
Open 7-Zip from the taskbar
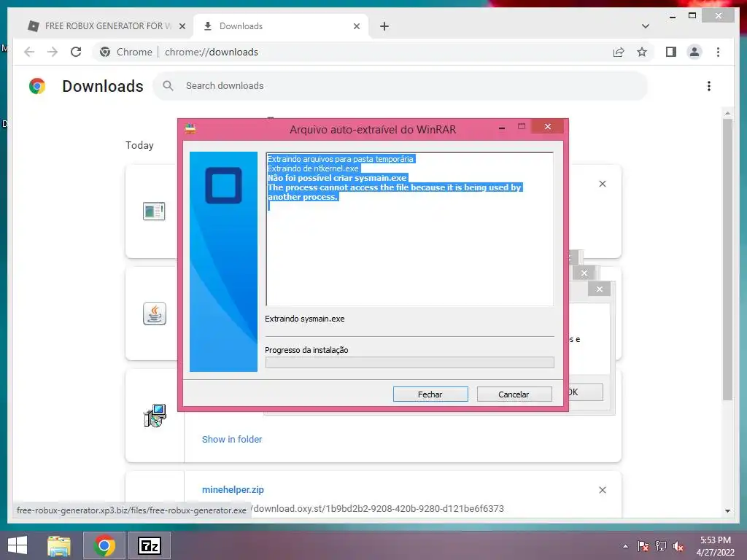coord(149,545)
